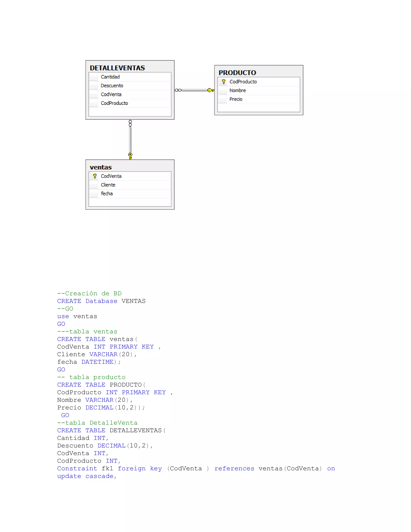Click the yellow key endpoint at PRODUCTO relationship

210,90
